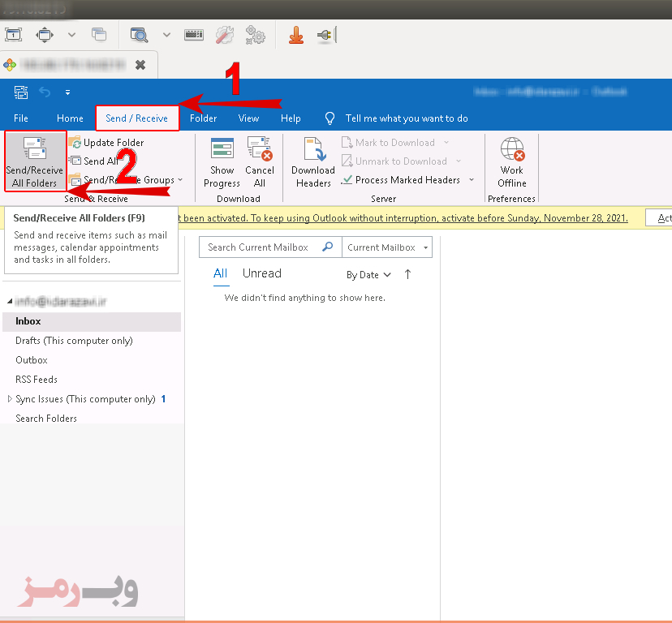Screen dimensions: 672x623
Task: Expand Process Marked Headers dropdown arrow
Action: coord(472,180)
